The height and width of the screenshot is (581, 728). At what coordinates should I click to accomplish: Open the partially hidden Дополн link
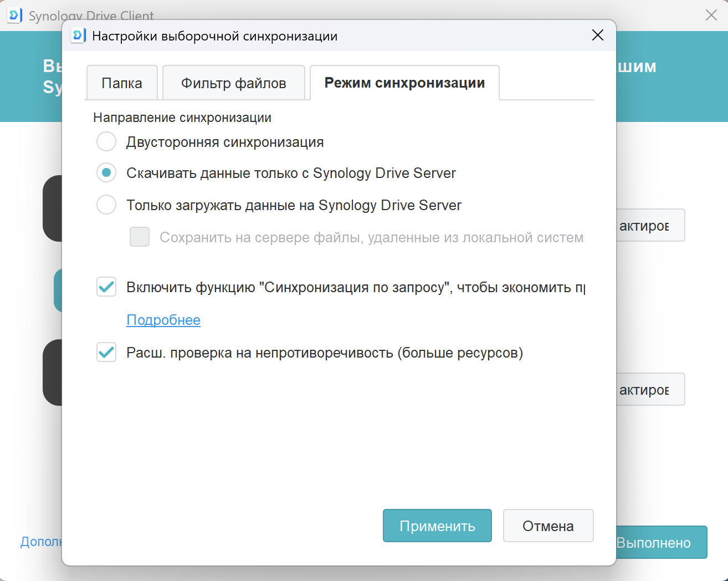(x=41, y=542)
